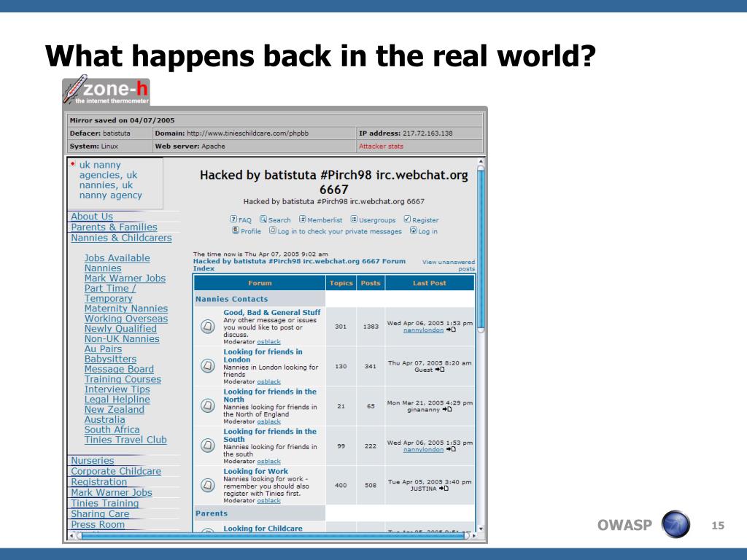Viewport: 747px width, 560px height.
Task: Click the latest post arrow beside Guest
Action: coord(440,370)
